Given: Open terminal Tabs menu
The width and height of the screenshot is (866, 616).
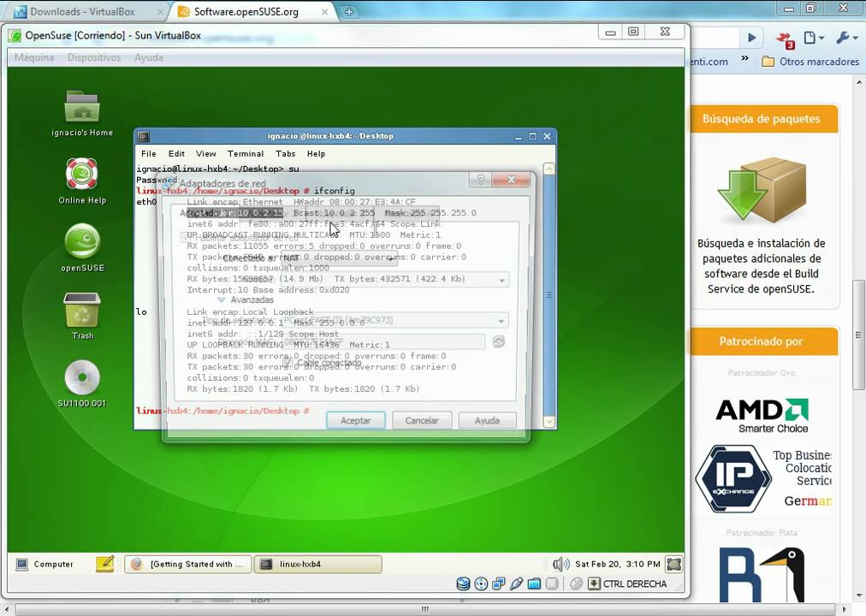Looking at the screenshot, I should coord(286,153).
